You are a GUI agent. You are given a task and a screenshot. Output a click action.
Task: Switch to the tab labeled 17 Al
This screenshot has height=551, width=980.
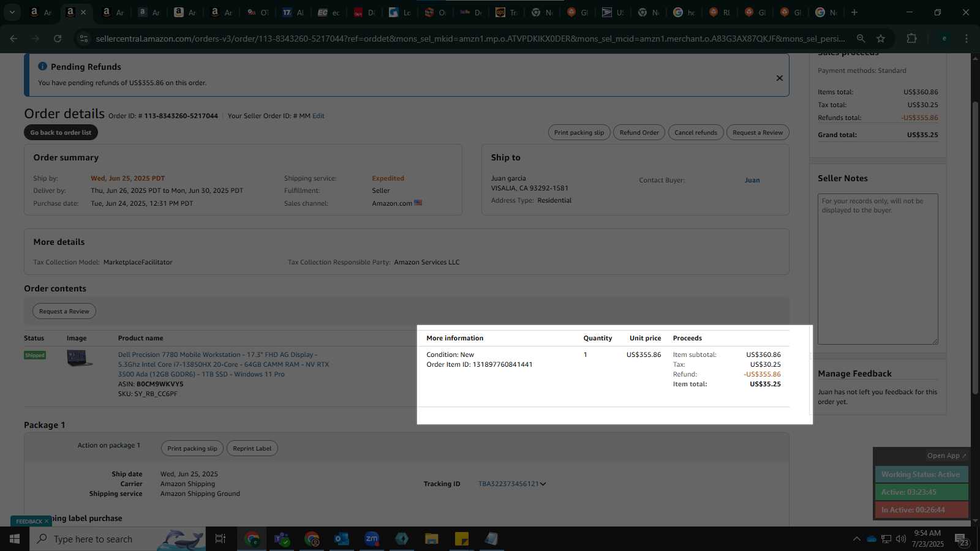293,12
